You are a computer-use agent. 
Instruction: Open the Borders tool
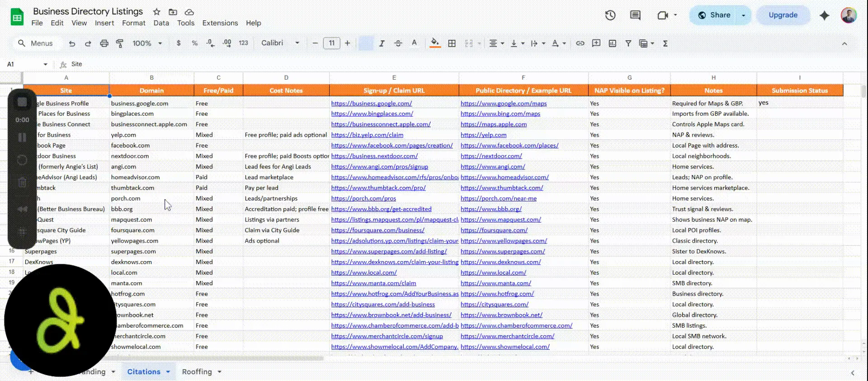pos(452,43)
